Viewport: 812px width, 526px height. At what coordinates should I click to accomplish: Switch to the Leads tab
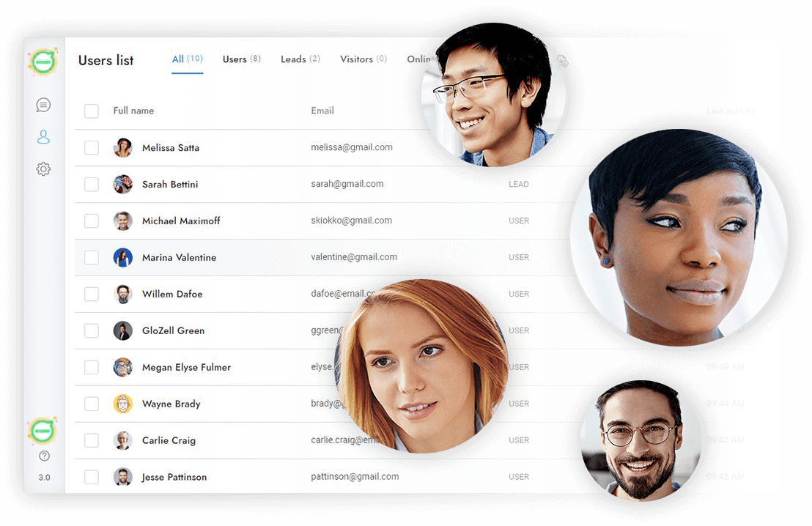tap(299, 59)
